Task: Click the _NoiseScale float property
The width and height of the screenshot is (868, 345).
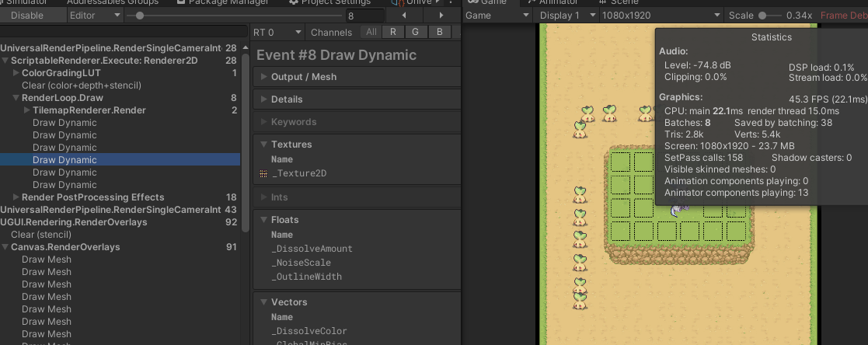Action: point(302,263)
